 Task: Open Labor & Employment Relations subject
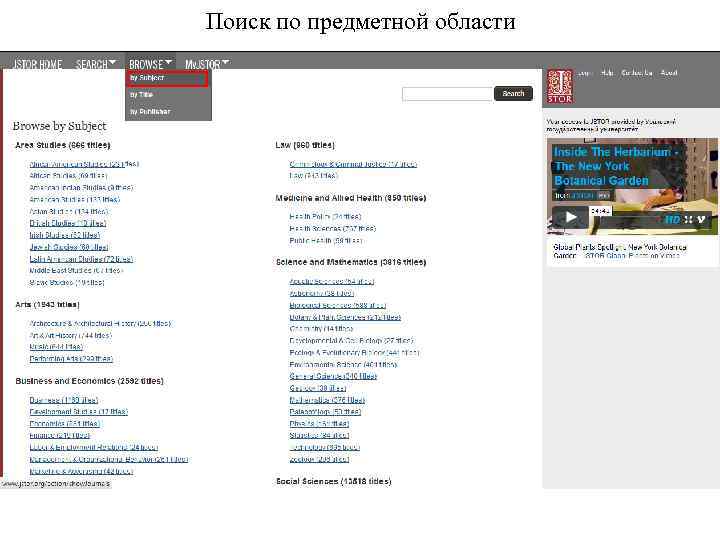coord(94,447)
